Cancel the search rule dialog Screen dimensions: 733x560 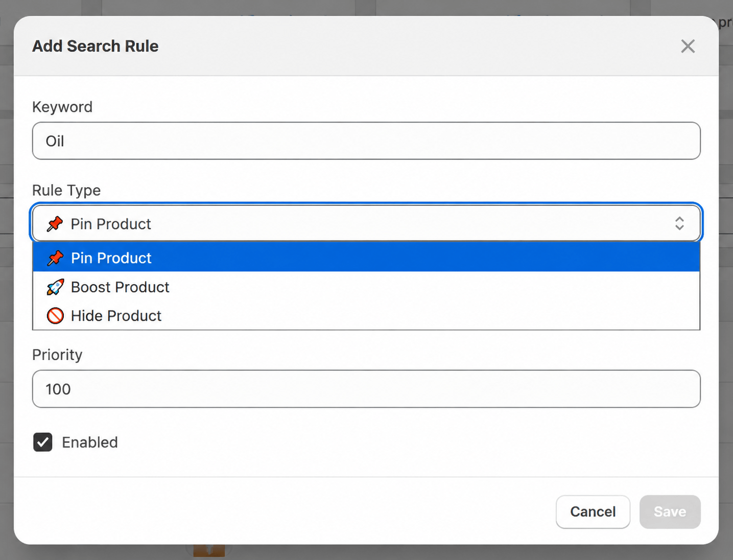tap(593, 511)
